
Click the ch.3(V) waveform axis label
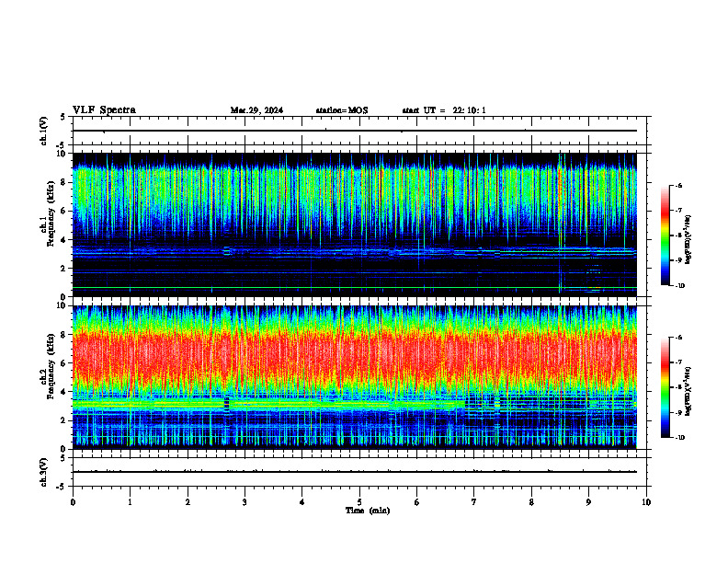[x=44, y=472]
